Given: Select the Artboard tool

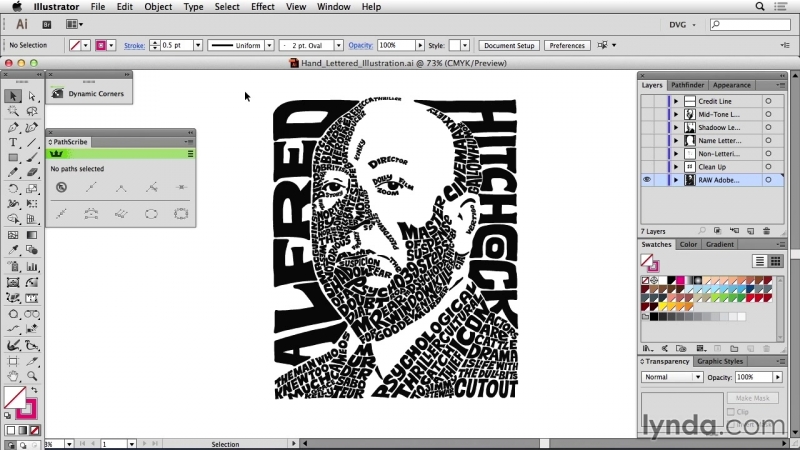Looking at the screenshot, I should click(13, 361).
